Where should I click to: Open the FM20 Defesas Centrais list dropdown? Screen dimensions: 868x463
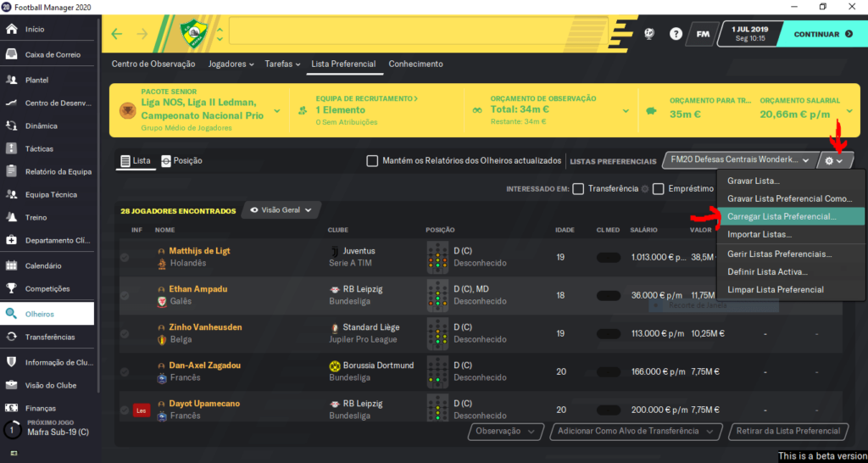pyautogui.click(x=739, y=160)
